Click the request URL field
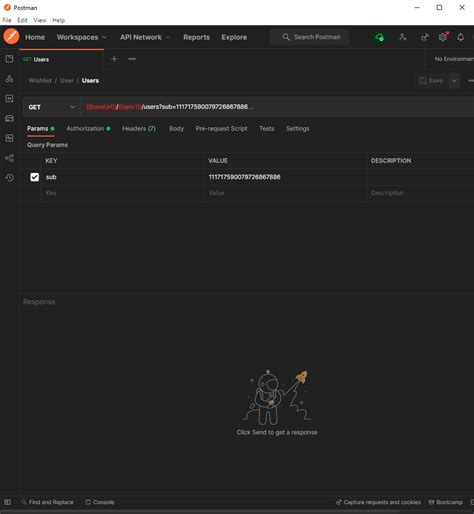This screenshot has width=474, height=514. (277, 107)
